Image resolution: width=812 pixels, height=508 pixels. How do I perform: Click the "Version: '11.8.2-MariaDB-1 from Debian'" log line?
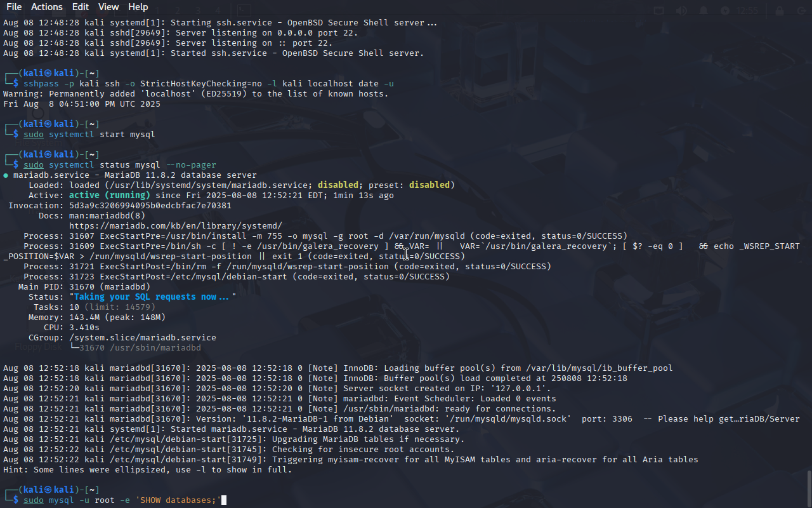point(402,418)
